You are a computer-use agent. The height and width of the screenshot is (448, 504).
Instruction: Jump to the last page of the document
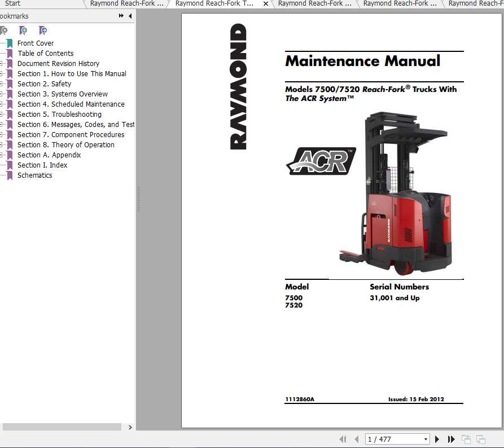pos(452,439)
